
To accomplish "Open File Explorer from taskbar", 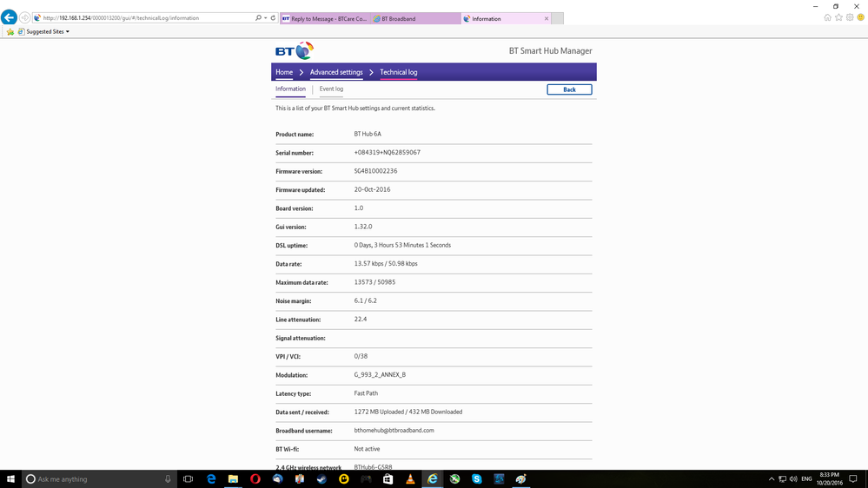I will (x=233, y=479).
